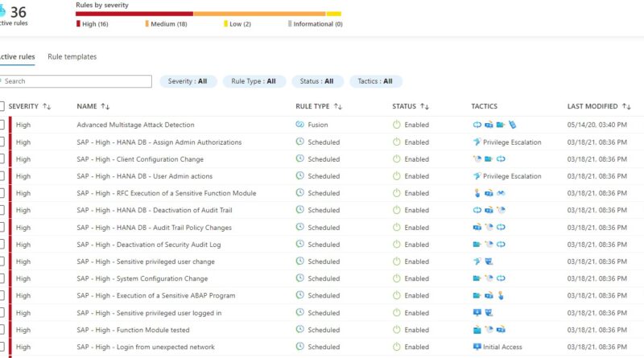Sort rules by the Severity column arrows
The width and height of the screenshot is (644, 358).
pos(47,107)
